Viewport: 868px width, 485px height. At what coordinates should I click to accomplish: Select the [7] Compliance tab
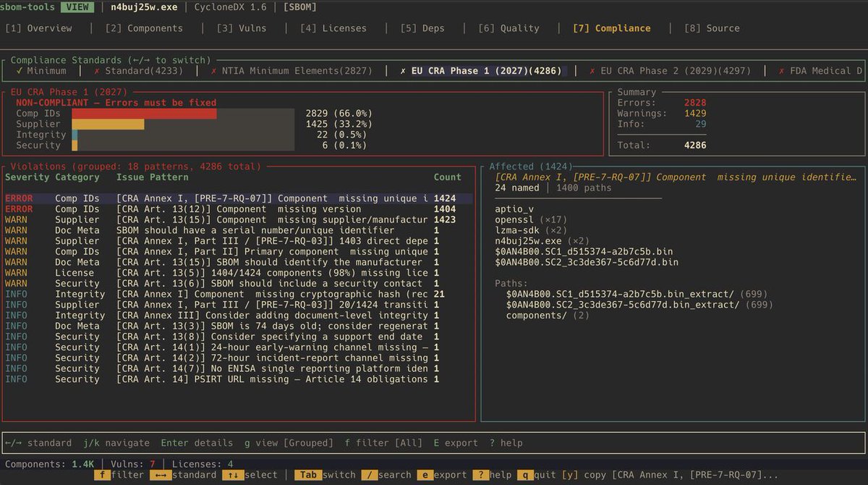[x=611, y=28]
